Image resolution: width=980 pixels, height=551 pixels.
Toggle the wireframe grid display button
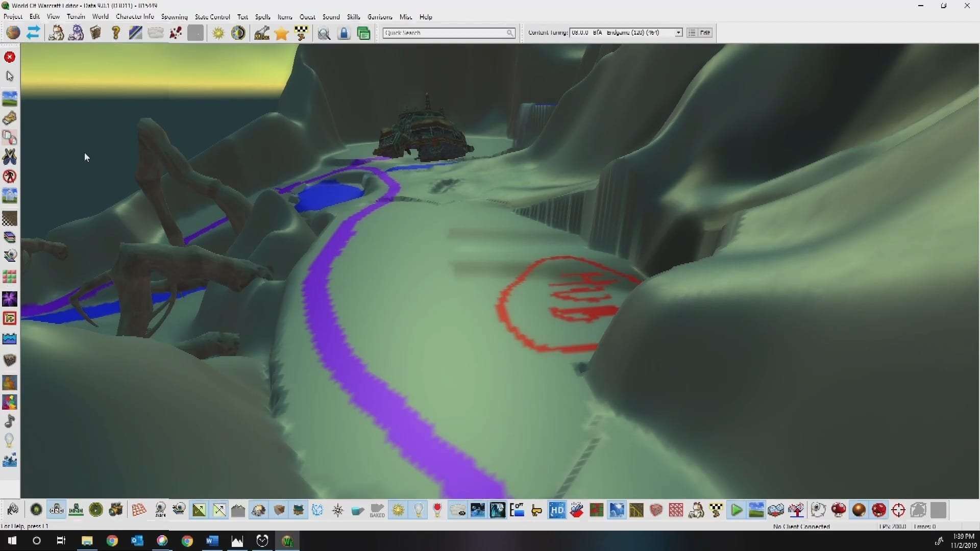pyautogui.click(x=139, y=510)
